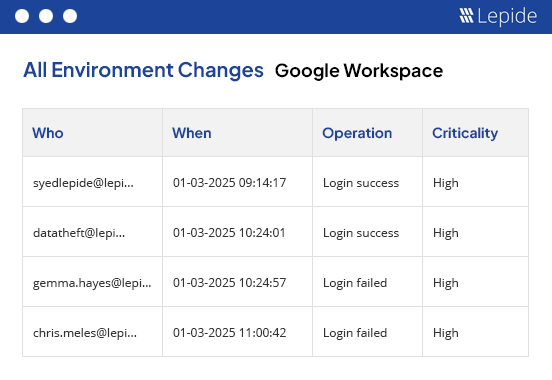The image size is (552, 380).
Task: Click the third white window dot
Action: (x=70, y=16)
